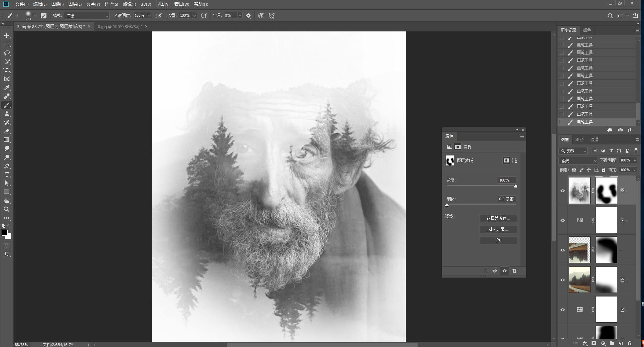The image size is (644, 347).
Task: Open the 不透明度 dropdown arrow in options bar
Action: [149, 16]
